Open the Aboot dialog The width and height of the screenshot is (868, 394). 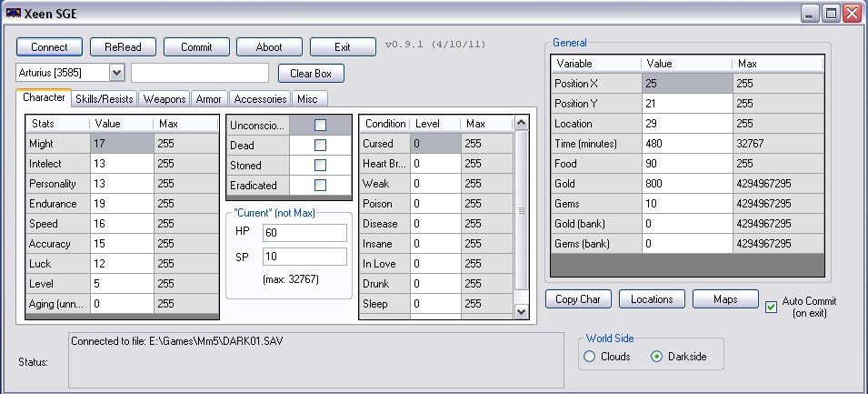(269, 47)
